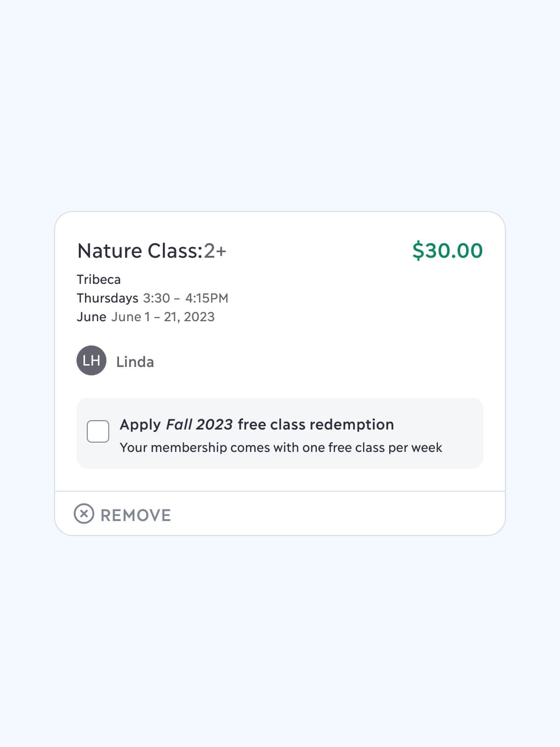Click empty space right of REMOVE
This screenshot has height=747, width=560.
coord(336,514)
